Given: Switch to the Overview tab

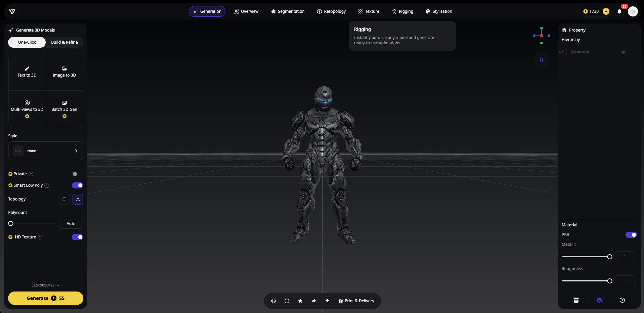Looking at the screenshot, I should [246, 11].
